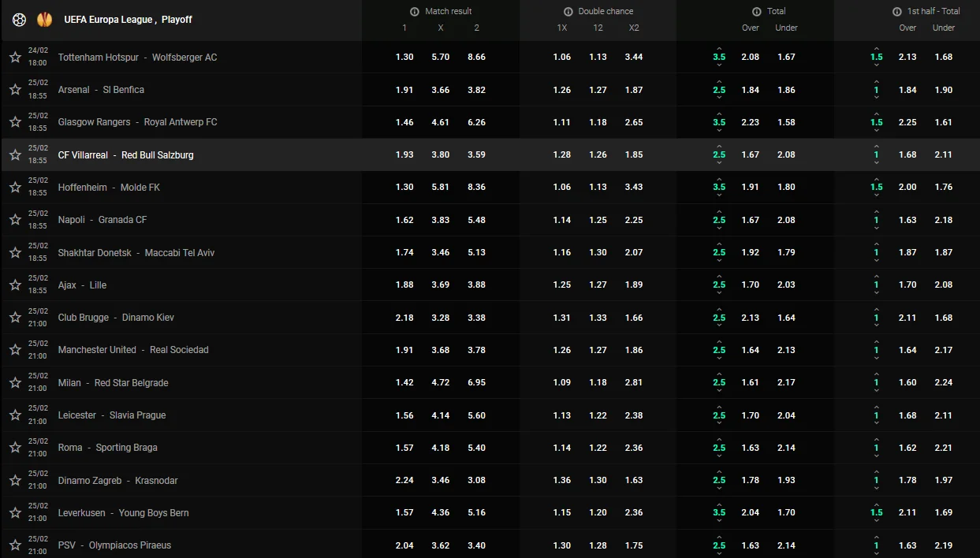Open the UEFA Europa League, Playoff heading
Viewport: 980px width, 558px height.
tap(128, 20)
